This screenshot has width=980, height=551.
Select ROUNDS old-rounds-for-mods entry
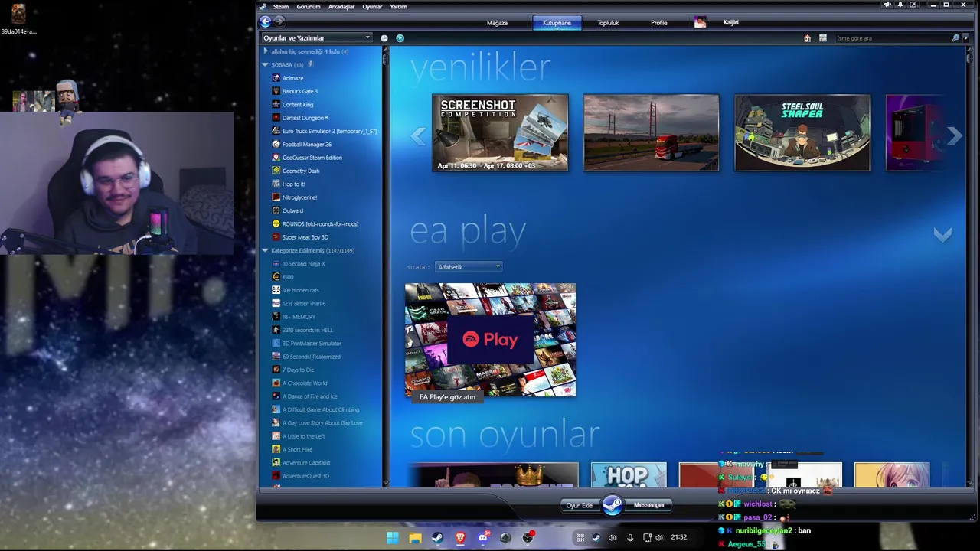320,224
